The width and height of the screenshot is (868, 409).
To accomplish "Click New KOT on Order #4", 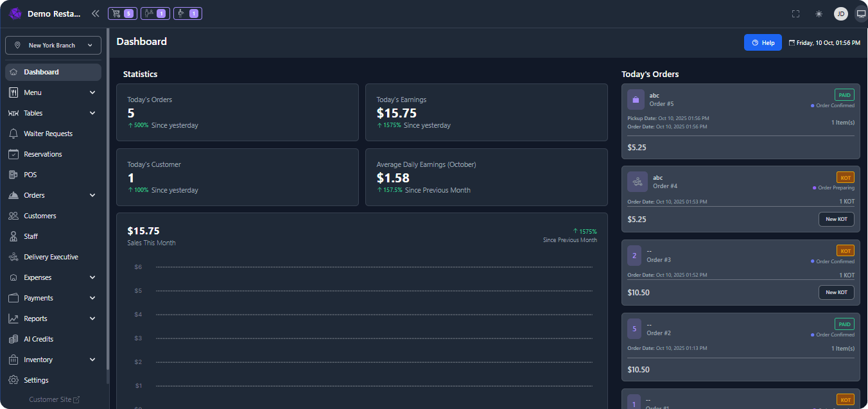I will (836, 219).
